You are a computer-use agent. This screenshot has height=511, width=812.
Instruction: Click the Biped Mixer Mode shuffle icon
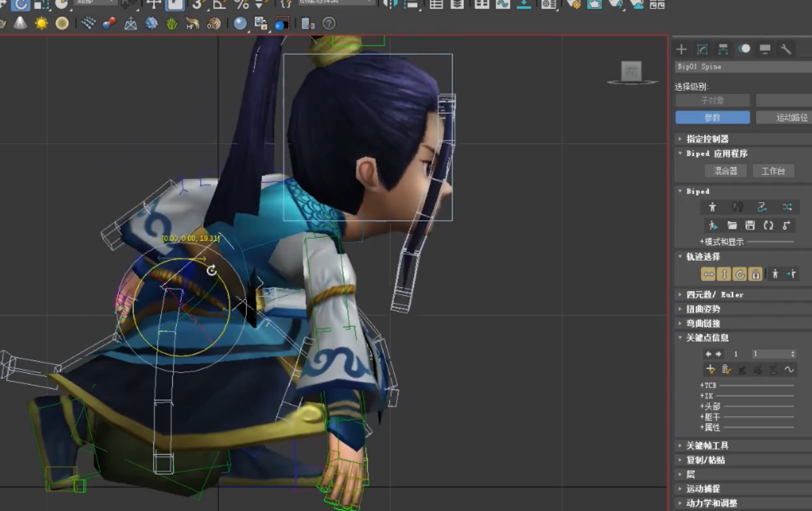coord(787,207)
